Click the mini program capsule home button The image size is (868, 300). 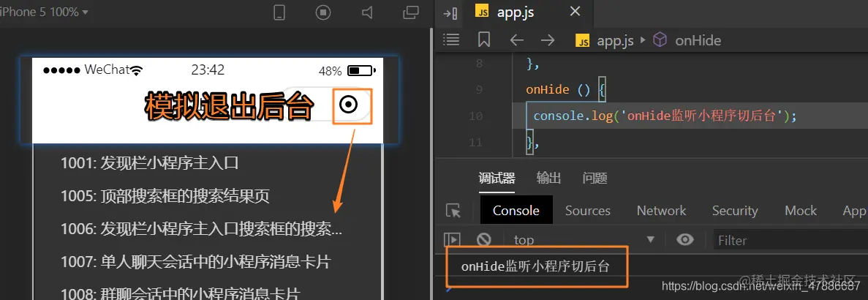pos(348,104)
